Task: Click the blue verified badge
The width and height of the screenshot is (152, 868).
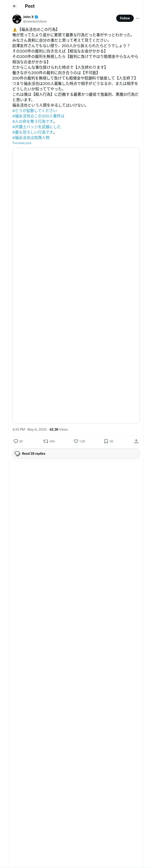Action: pyautogui.click(x=36, y=17)
